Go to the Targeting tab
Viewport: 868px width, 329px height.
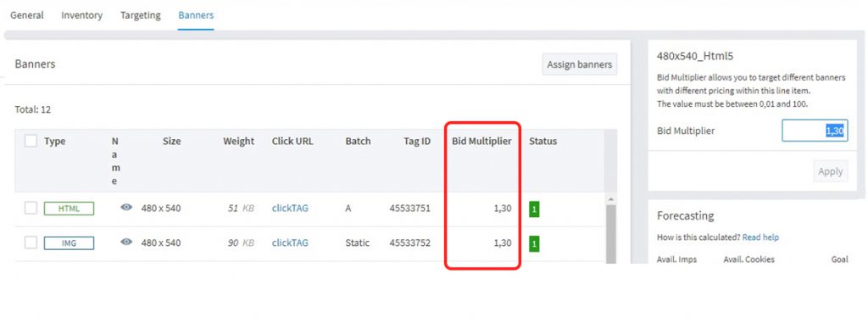(x=141, y=15)
